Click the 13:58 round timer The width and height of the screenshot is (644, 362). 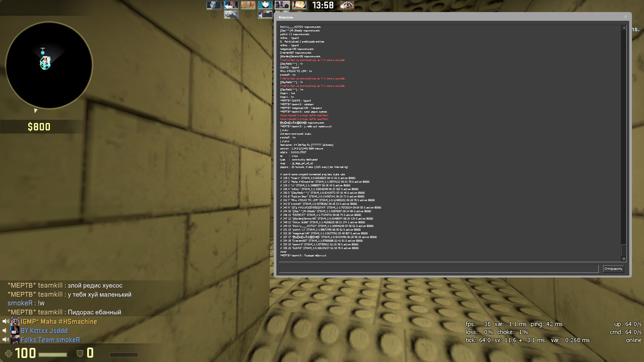pyautogui.click(x=323, y=5)
